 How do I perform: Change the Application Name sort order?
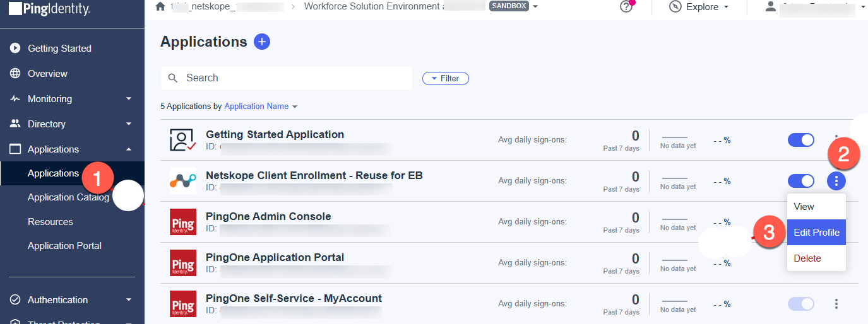pos(261,107)
